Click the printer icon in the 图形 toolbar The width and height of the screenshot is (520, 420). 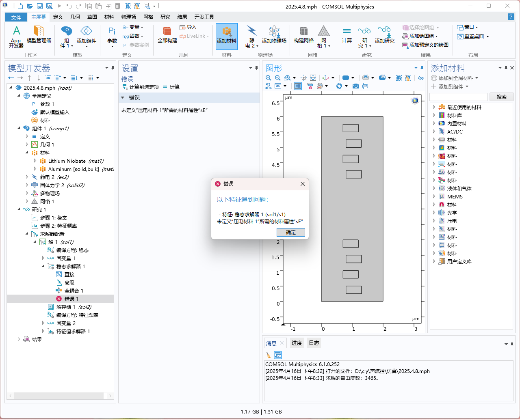point(365,86)
